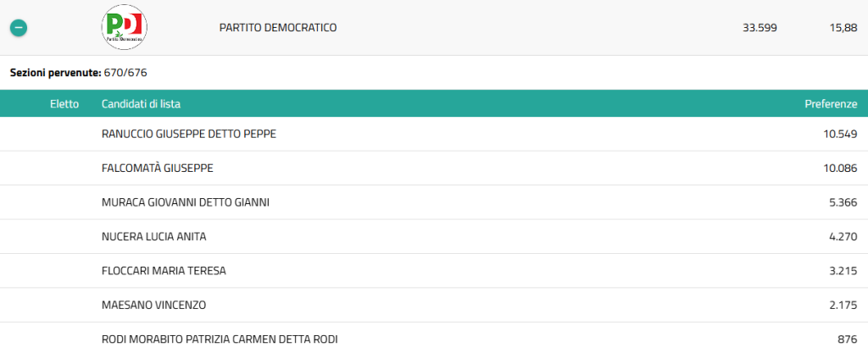The image size is (868, 353).
Task: Click the 5.366 preference count
Action: click(x=843, y=202)
